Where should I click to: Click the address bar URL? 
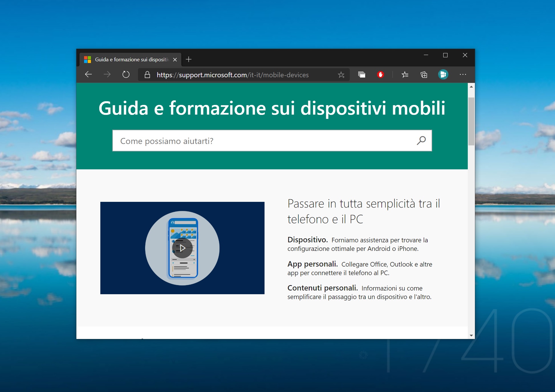[x=233, y=75]
